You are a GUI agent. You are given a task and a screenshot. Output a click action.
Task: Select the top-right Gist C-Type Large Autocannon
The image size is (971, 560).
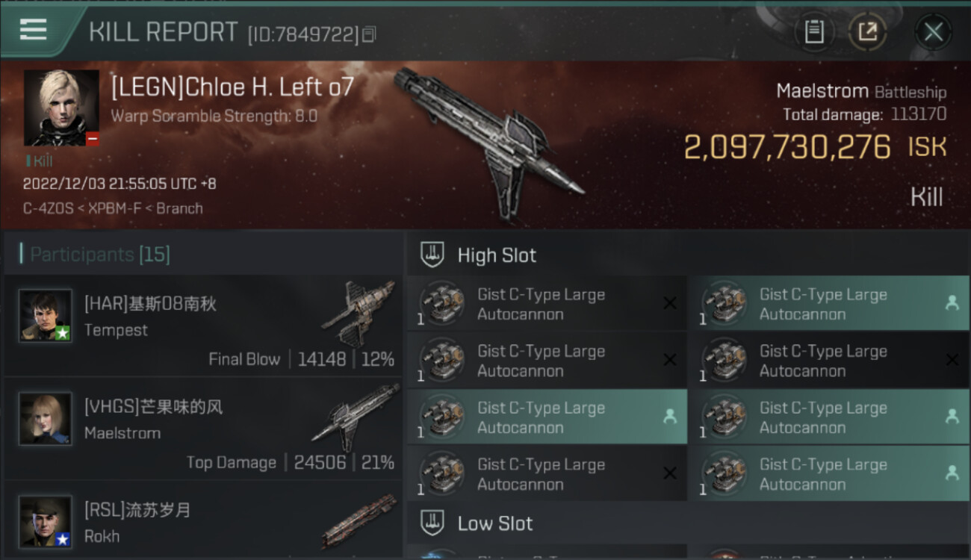click(828, 303)
